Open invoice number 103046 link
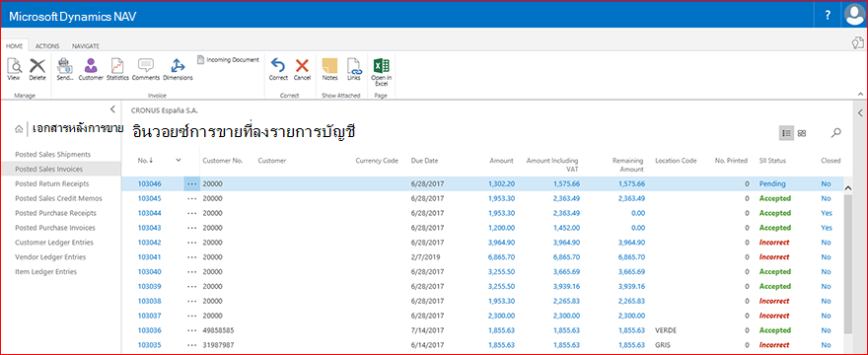 click(x=149, y=183)
